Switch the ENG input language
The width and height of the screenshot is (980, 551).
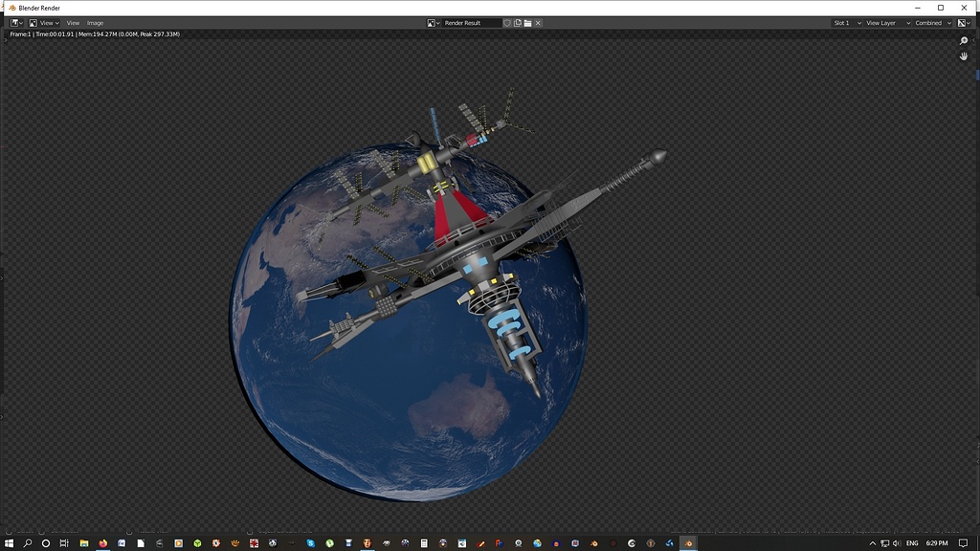(912, 543)
